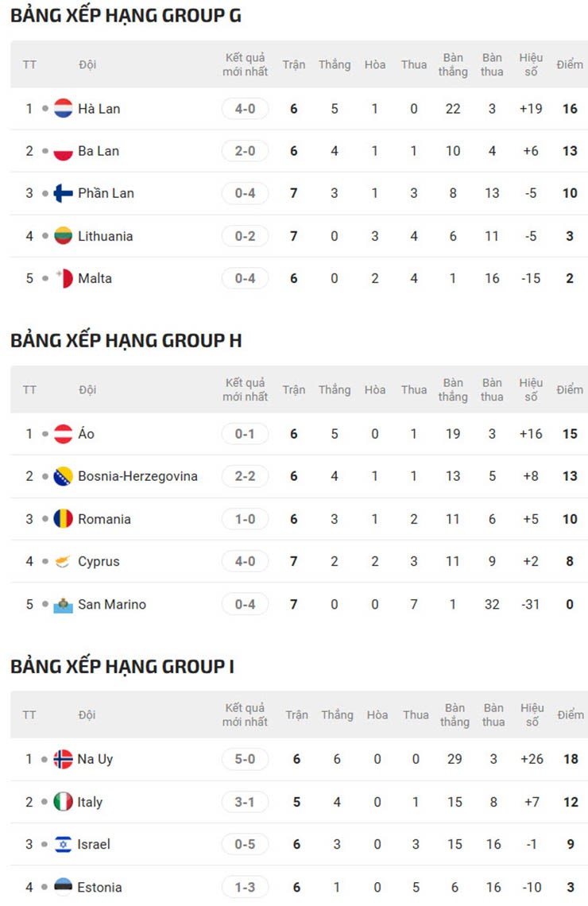Click Group H's Hiệu số column header
Screen dimensions: 588x906
pos(531,389)
